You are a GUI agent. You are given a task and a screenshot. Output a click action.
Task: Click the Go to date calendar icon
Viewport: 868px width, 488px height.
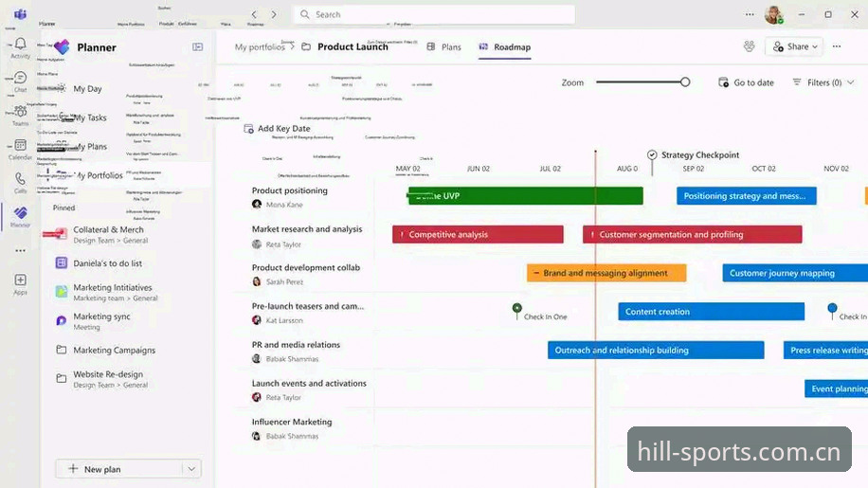coord(723,82)
